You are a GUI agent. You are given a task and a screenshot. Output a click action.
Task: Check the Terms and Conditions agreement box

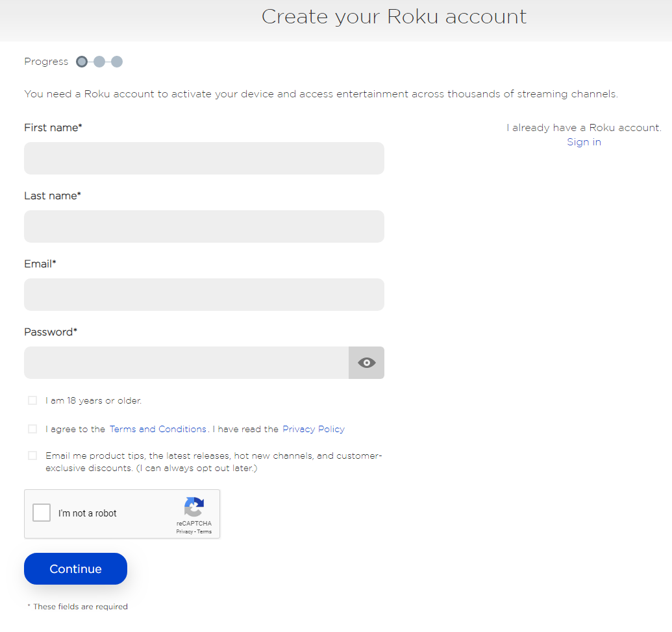click(x=32, y=428)
